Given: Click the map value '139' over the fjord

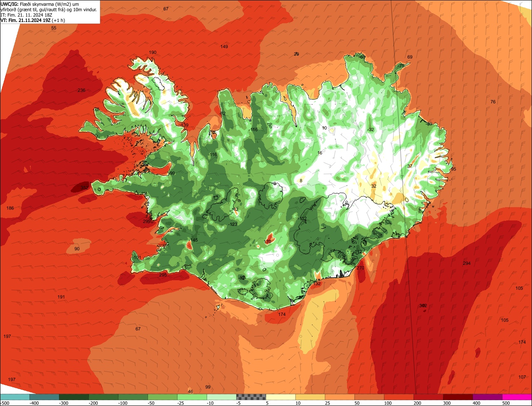Looking at the screenshot, I should click(185, 125).
